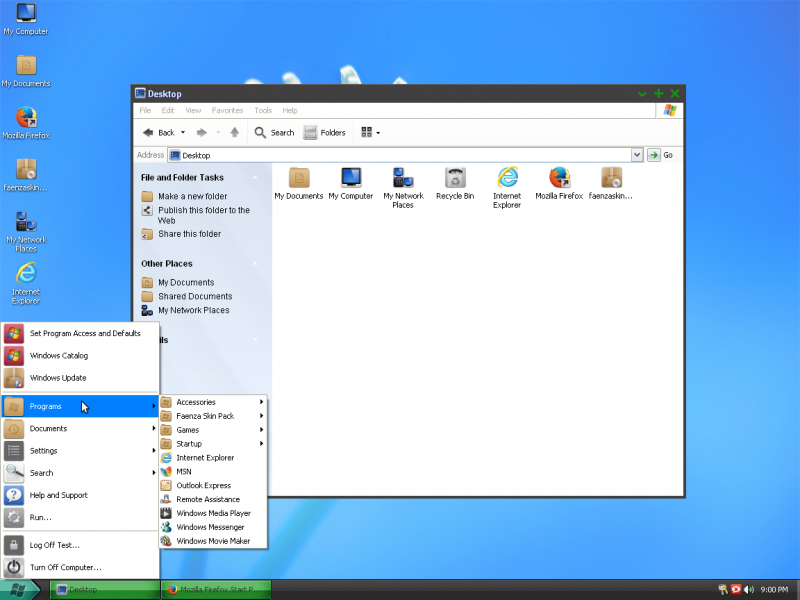Open Help and Support
The height and width of the screenshot is (600, 800).
tap(80, 495)
